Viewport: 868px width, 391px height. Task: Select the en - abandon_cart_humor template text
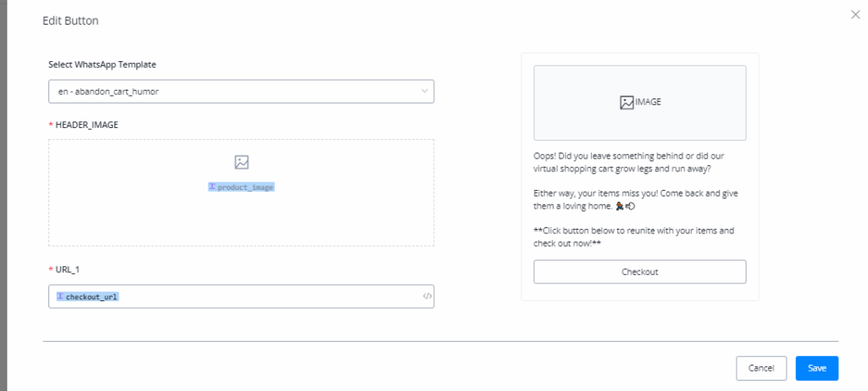(102, 91)
